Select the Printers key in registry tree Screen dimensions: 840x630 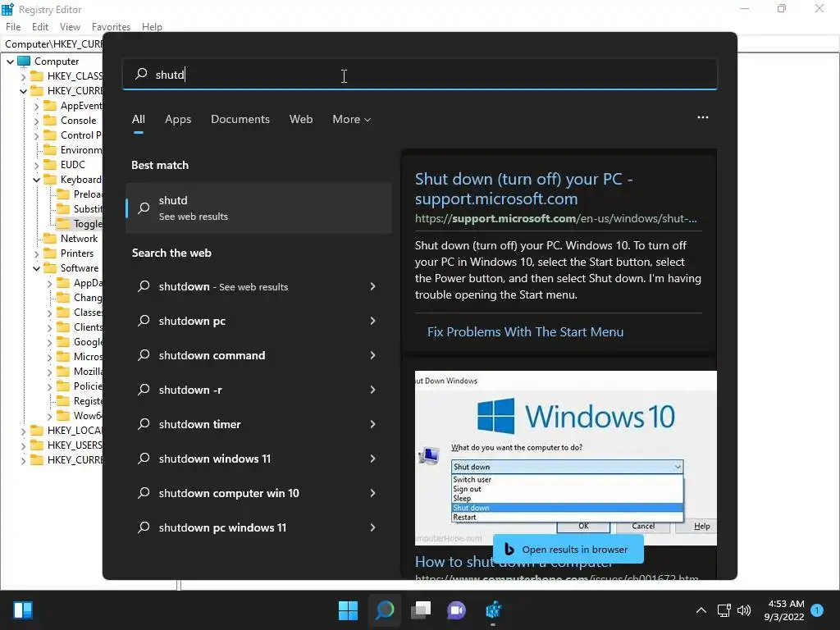coord(76,253)
